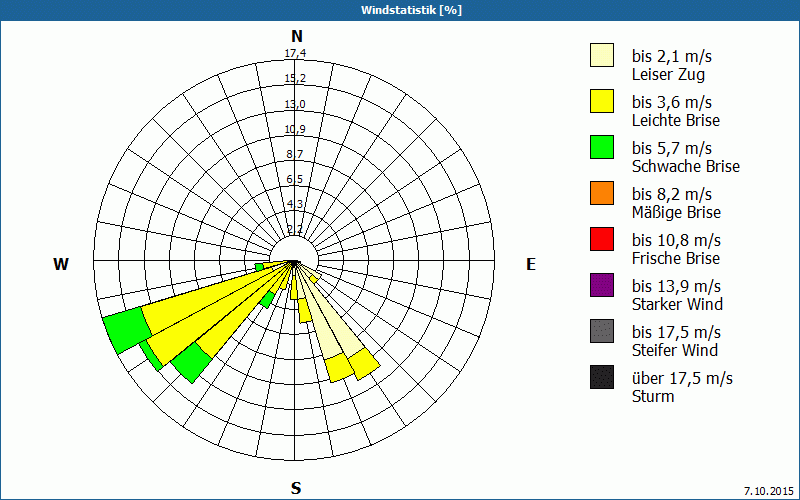Click the '15,2' ring label
Viewport: 800px width, 500px height.
tap(295, 78)
